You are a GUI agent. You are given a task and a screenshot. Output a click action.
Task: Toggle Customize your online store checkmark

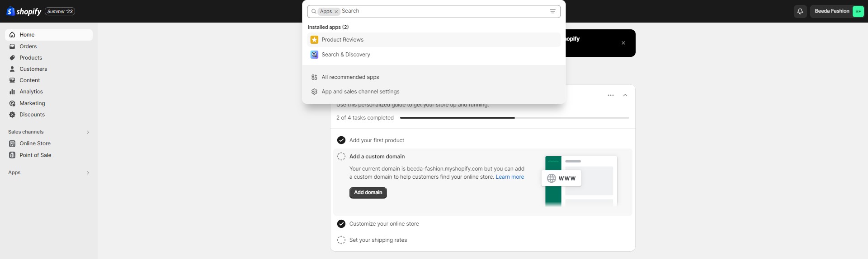point(341,224)
